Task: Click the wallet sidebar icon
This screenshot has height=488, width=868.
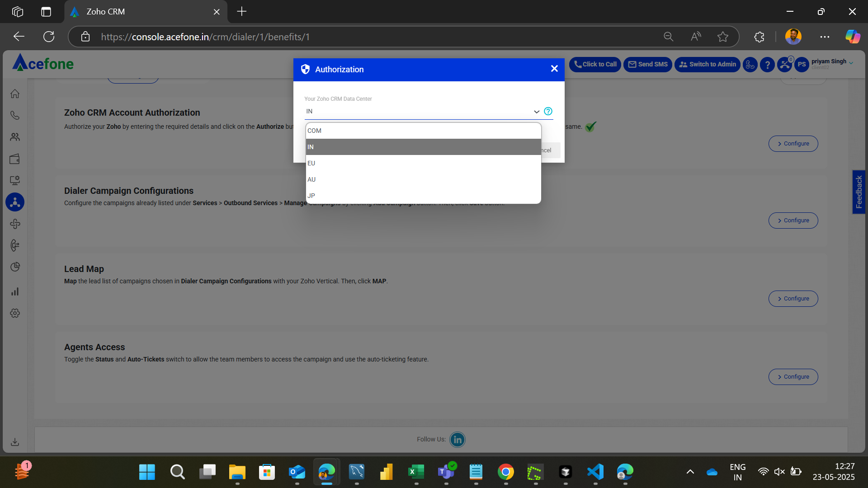Action: click(x=15, y=159)
